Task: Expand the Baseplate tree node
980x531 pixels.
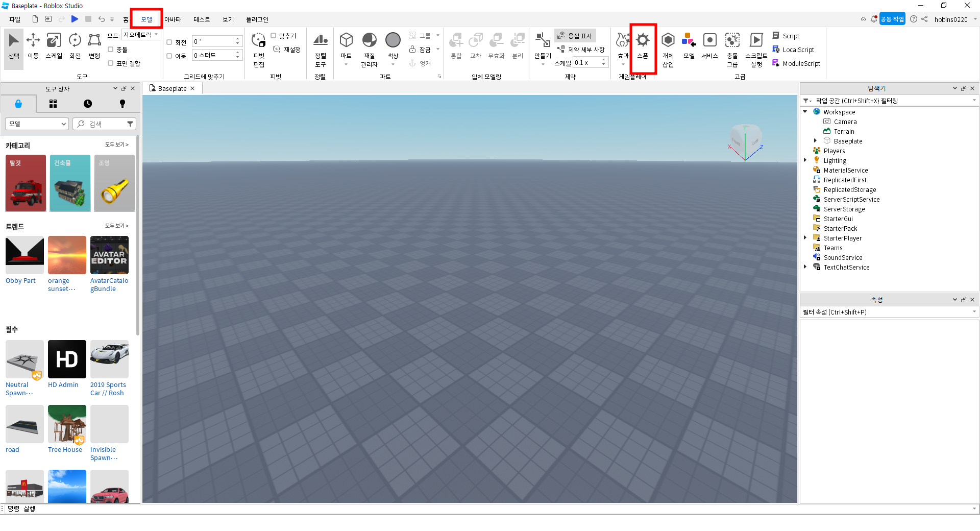Action: coord(815,141)
